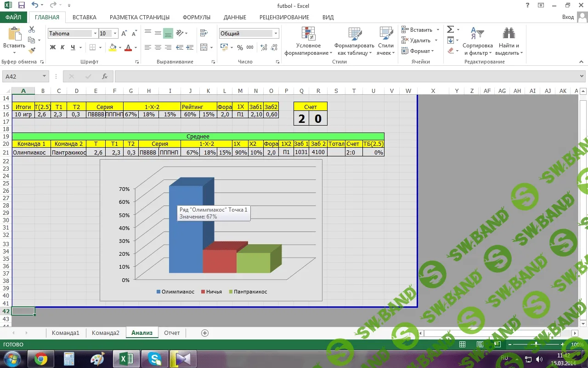Open the Tahoma font name dropdown
The image size is (588, 368).
pos(95,34)
